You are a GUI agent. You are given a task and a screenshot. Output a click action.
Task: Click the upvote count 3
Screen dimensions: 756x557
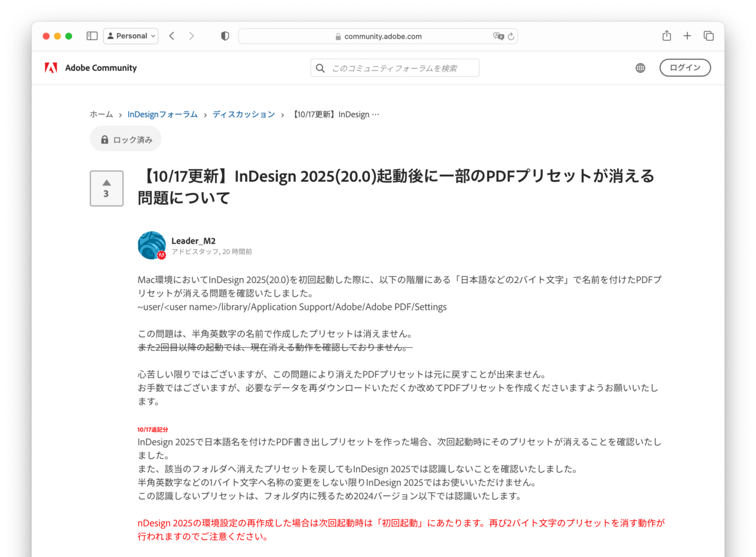[106, 194]
